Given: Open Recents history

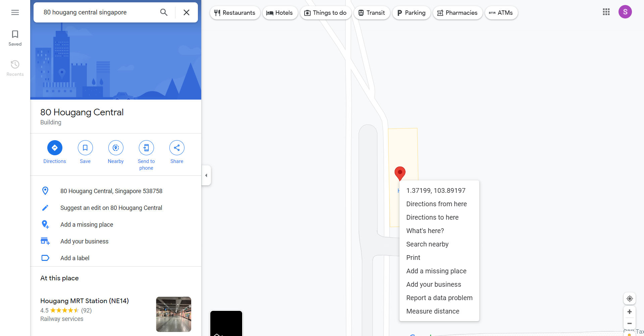Looking at the screenshot, I should pyautogui.click(x=15, y=68).
